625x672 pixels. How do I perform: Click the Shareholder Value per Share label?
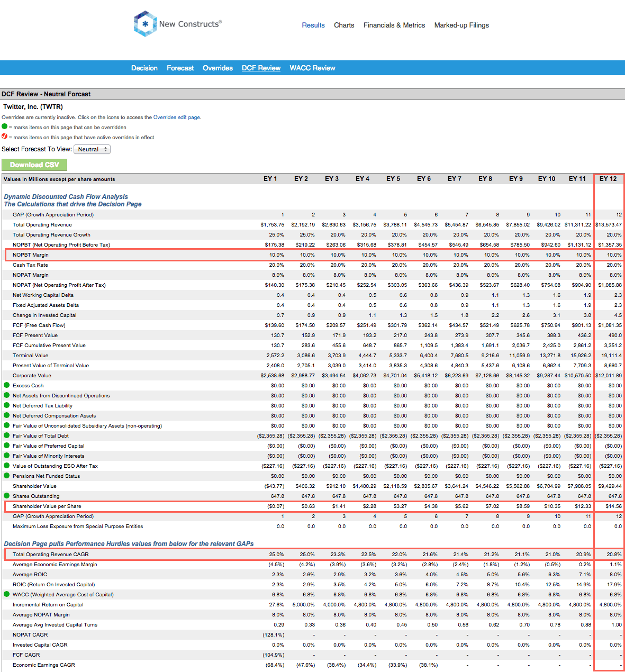click(x=47, y=506)
